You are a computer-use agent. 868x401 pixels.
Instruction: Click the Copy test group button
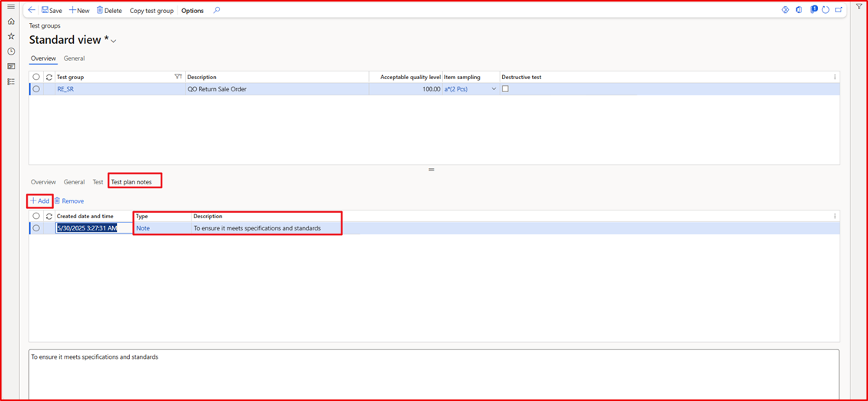[151, 11]
